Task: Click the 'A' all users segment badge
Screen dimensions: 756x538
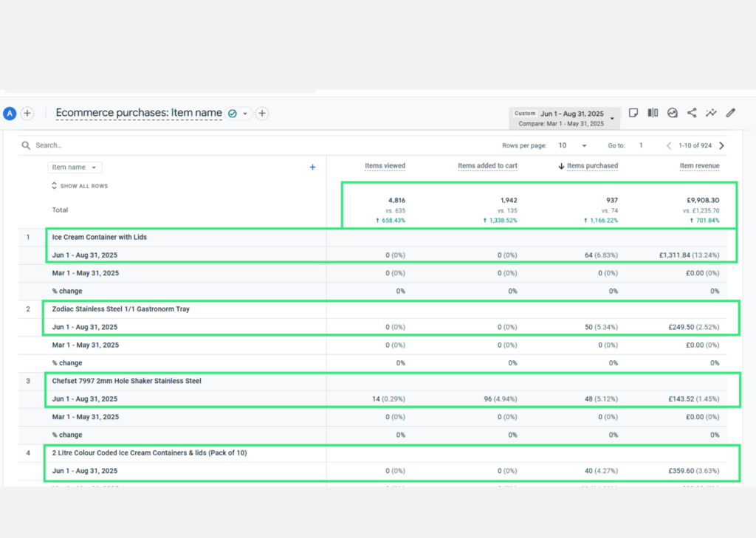Action: click(10, 114)
